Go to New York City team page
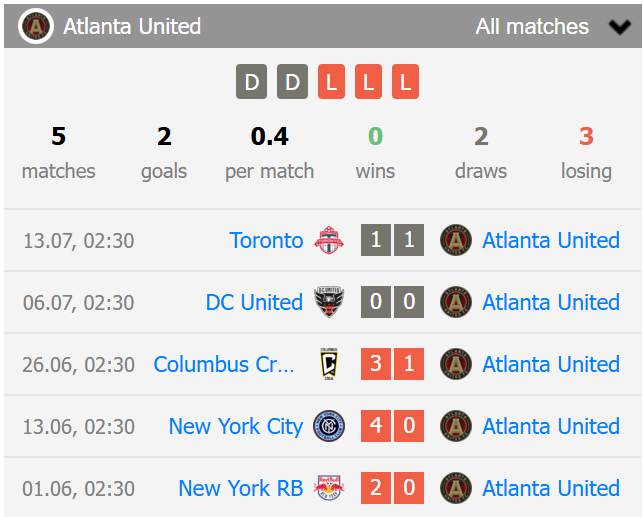 (x=235, y=426)
